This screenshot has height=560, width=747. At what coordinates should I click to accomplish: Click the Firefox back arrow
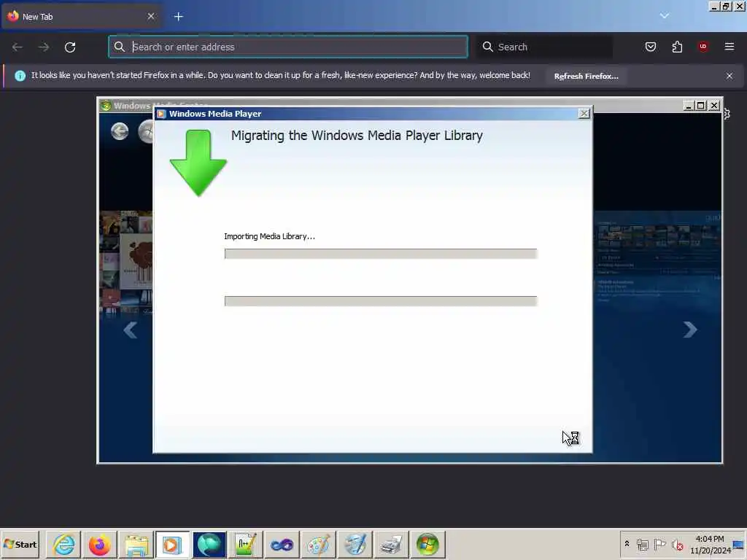[18, 47]
